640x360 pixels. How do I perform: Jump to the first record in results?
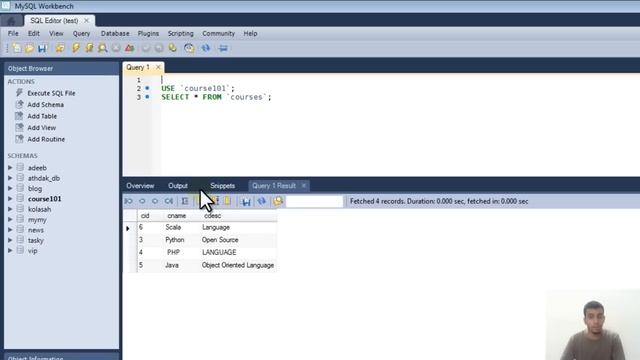(x=129, y=201)
